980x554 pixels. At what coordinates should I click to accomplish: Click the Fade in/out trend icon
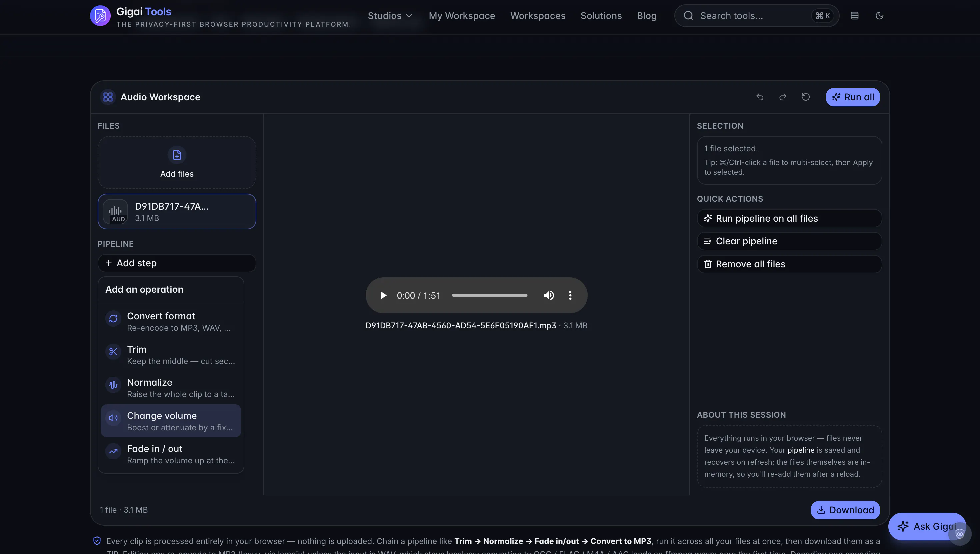click(x=113, y=451)
